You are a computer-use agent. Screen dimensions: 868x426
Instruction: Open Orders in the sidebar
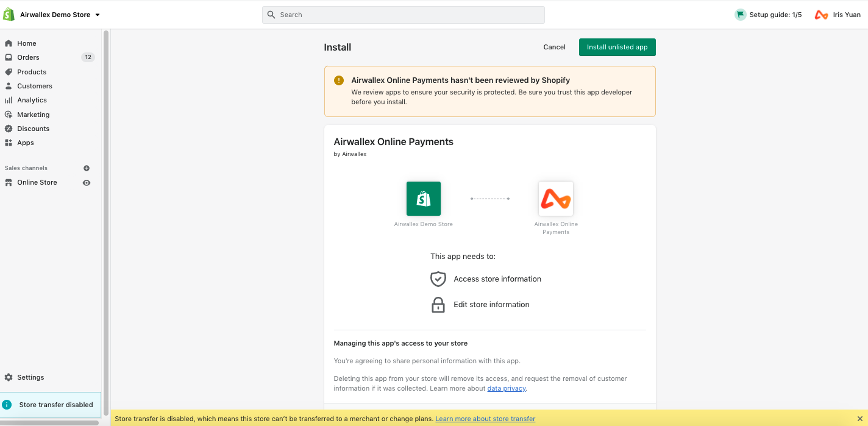(x=28, y=57)
